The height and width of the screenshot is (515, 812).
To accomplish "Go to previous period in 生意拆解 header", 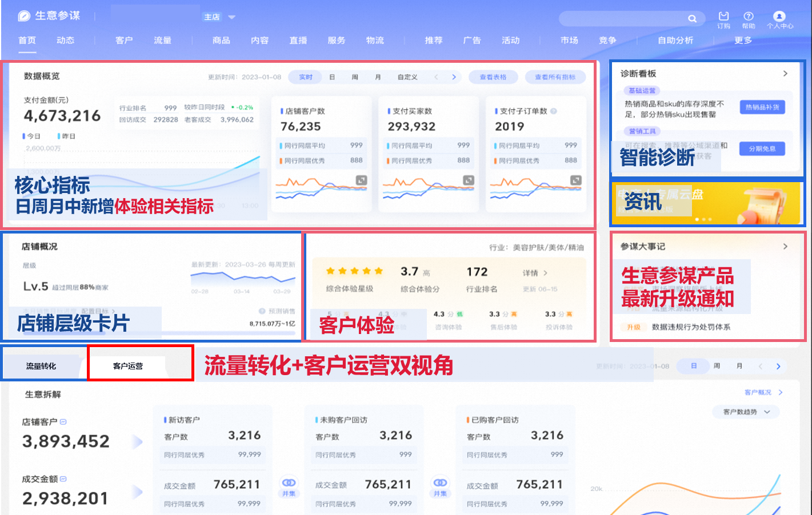I will click(761, 366).
